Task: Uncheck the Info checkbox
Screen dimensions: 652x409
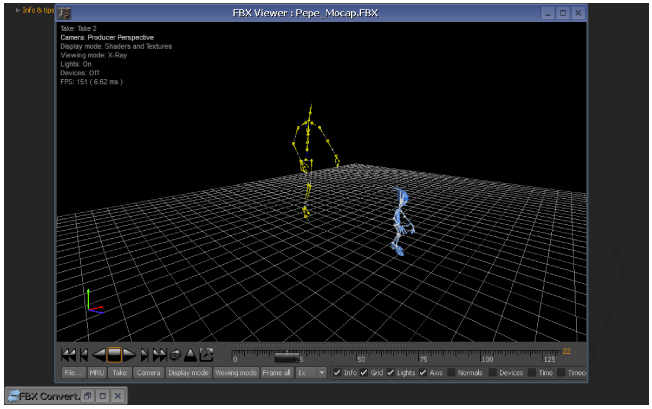Action: click(336, 372)
